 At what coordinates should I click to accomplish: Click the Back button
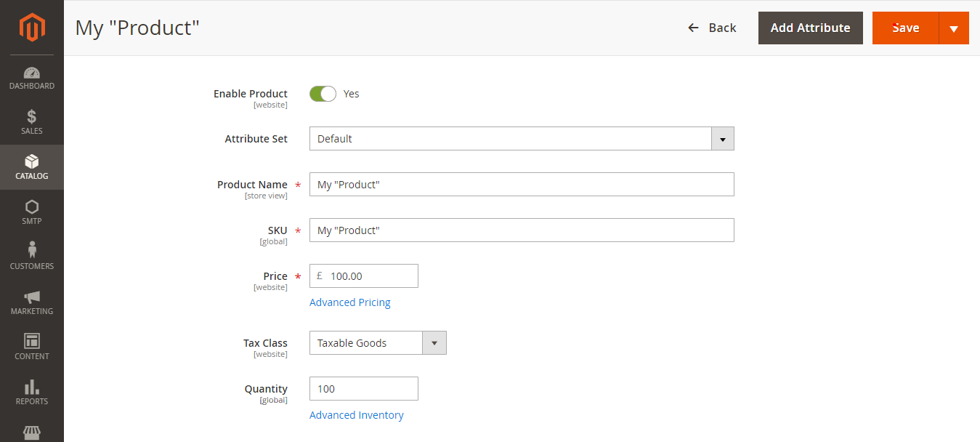[711, 28]
